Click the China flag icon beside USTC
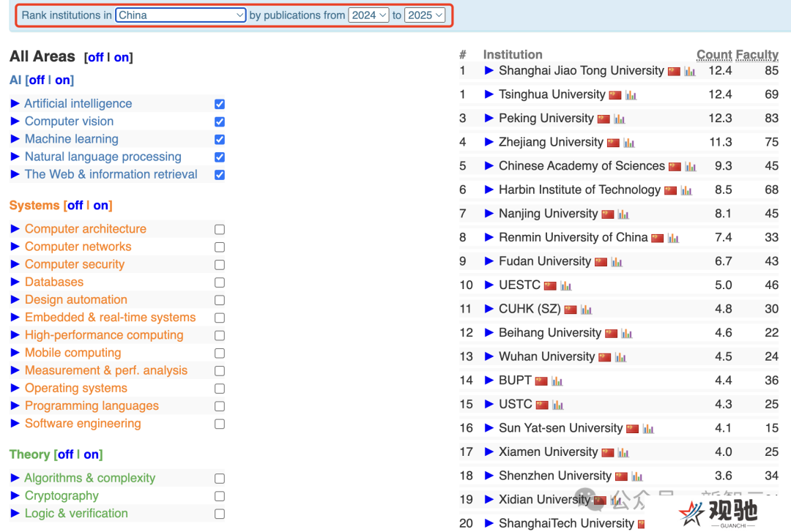791x532 pixels. click(542, 405)
